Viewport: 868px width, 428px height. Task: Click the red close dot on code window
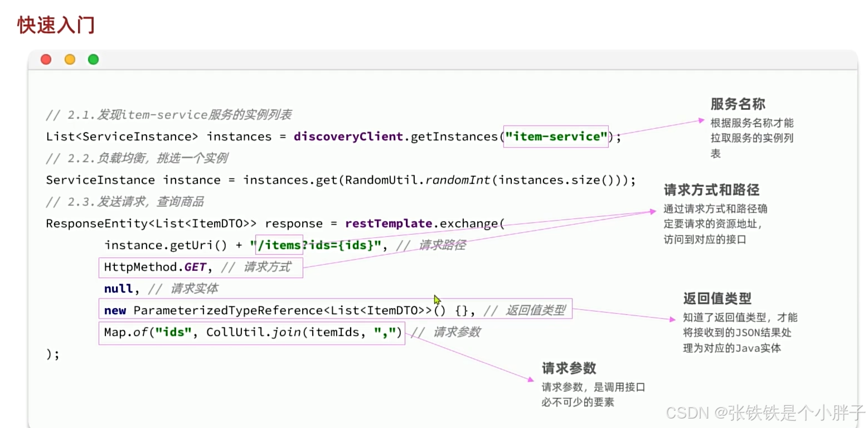pyautogui.click(x=46, y=59)
